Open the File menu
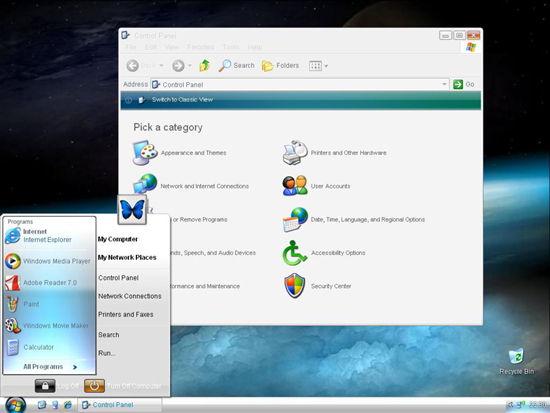Image resolution: width=550 pixels, height=413 pixels. tap(131, 47)
